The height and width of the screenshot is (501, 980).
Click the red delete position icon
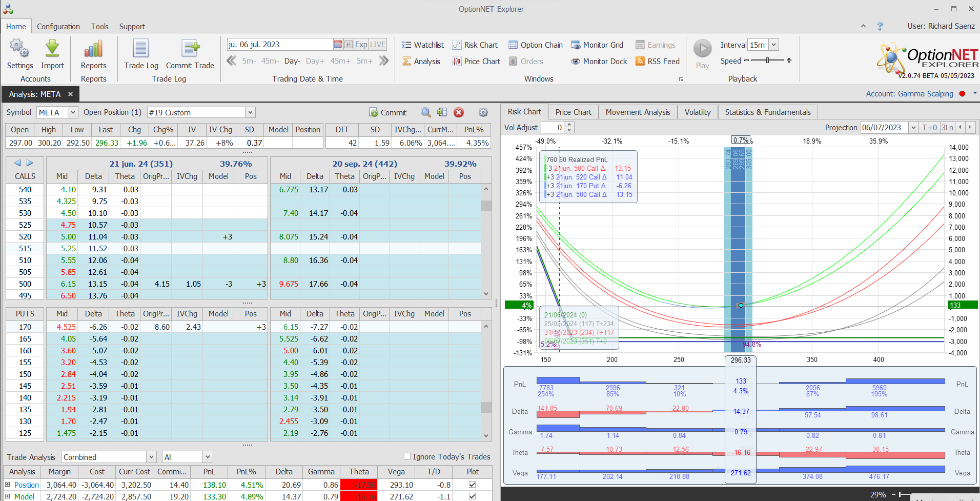[x=459, y=112]
